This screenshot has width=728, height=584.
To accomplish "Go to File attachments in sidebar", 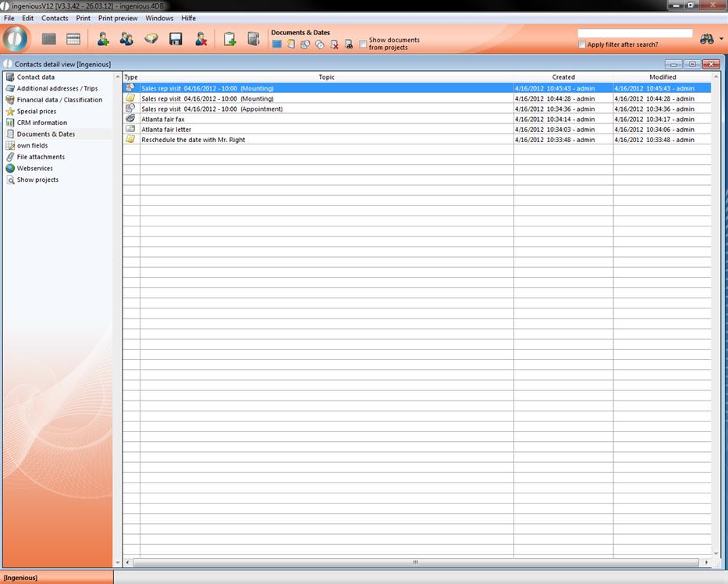I will pos(41,157).
